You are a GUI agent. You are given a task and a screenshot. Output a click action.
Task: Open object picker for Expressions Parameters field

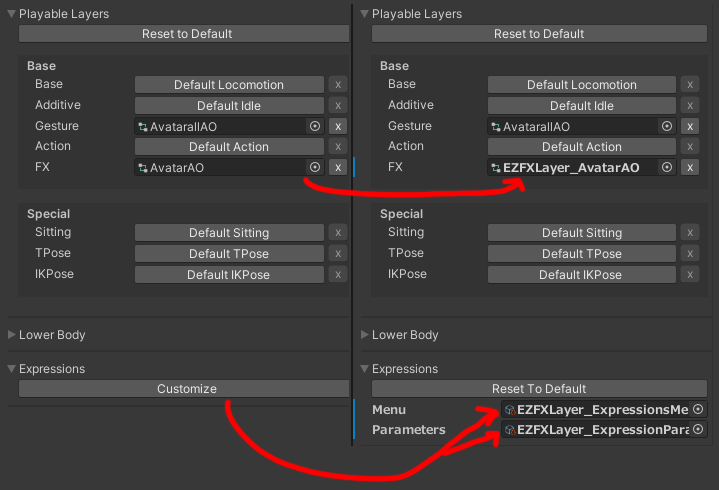[x=698, y=429]
